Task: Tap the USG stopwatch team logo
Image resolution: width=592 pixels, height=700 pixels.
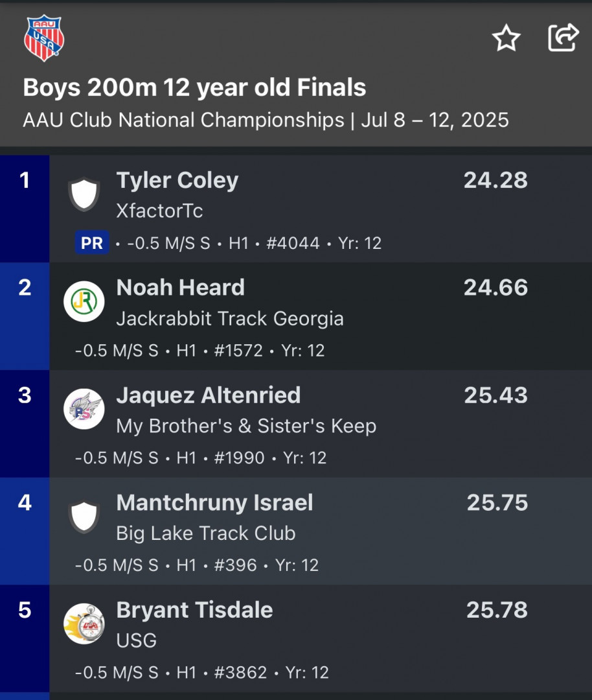Action: point(84,624)
